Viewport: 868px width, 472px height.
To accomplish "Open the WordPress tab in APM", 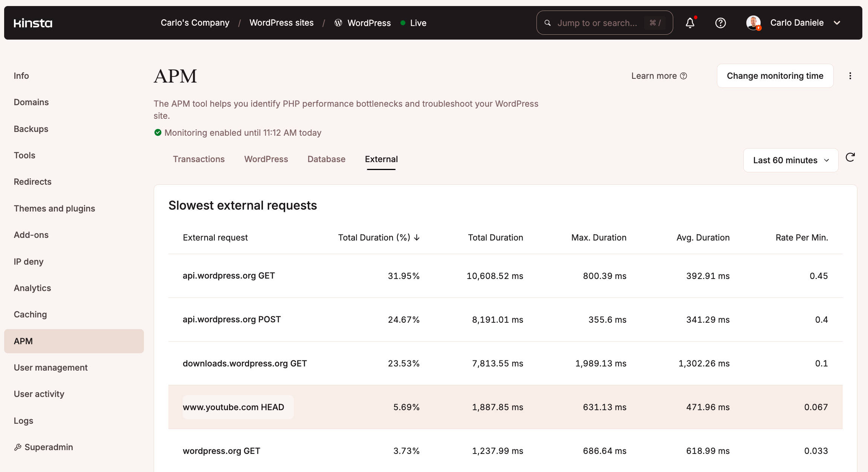I will [266, 159].
